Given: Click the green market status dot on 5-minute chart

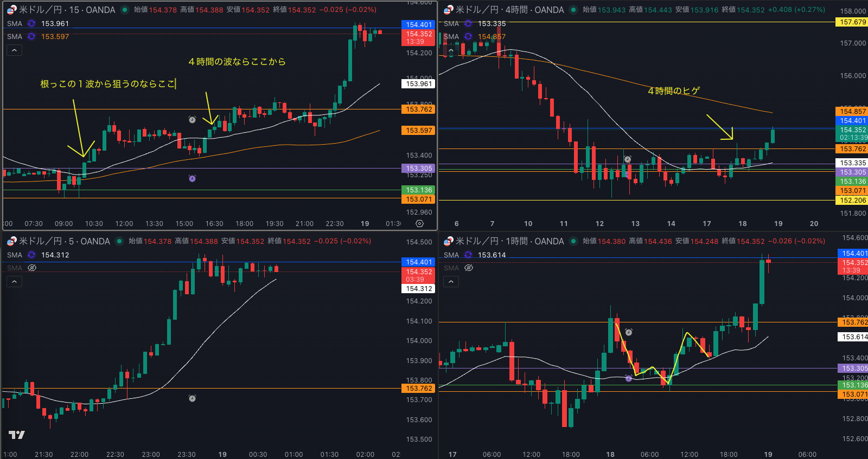Looking at the screenshot, I should point(119,241).
